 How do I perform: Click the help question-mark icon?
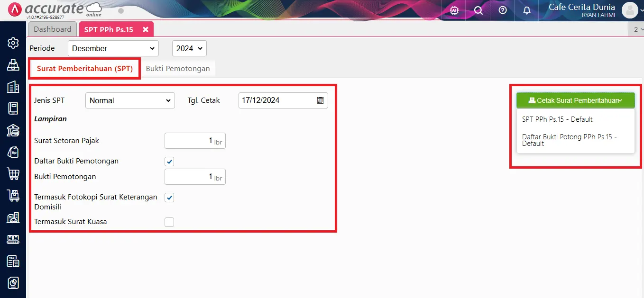click(x=502, y=10)
